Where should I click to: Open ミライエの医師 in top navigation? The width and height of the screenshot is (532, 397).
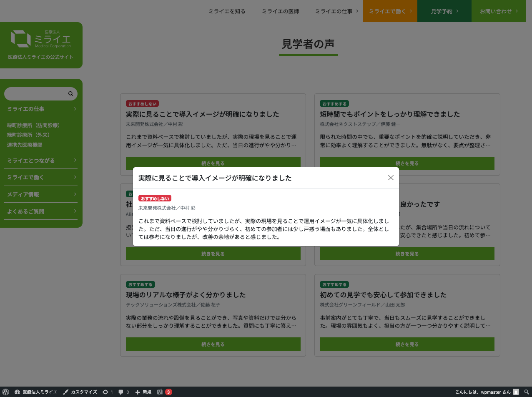pyautogui.click(x=280, y=11)
